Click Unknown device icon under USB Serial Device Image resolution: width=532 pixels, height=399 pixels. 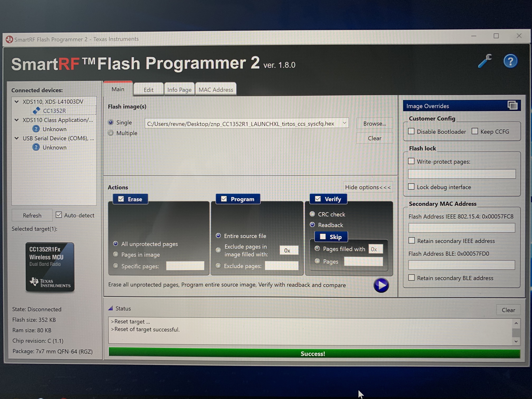click(36, 147)
